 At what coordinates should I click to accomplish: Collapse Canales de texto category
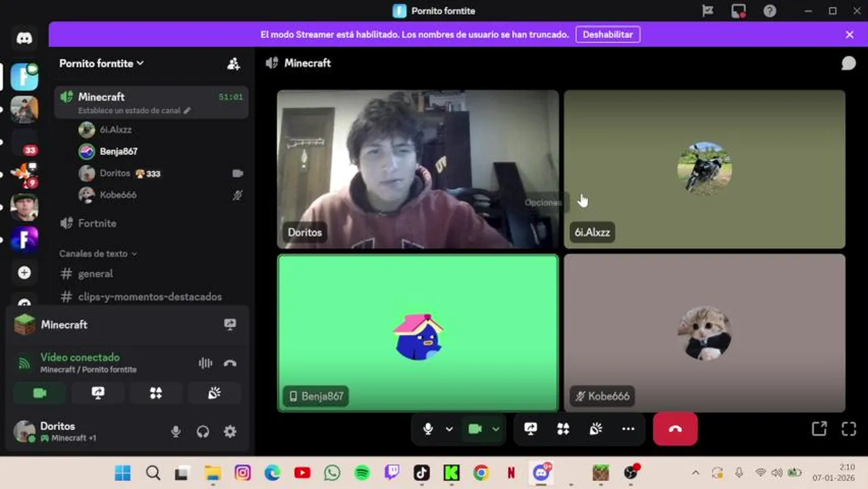98,253
